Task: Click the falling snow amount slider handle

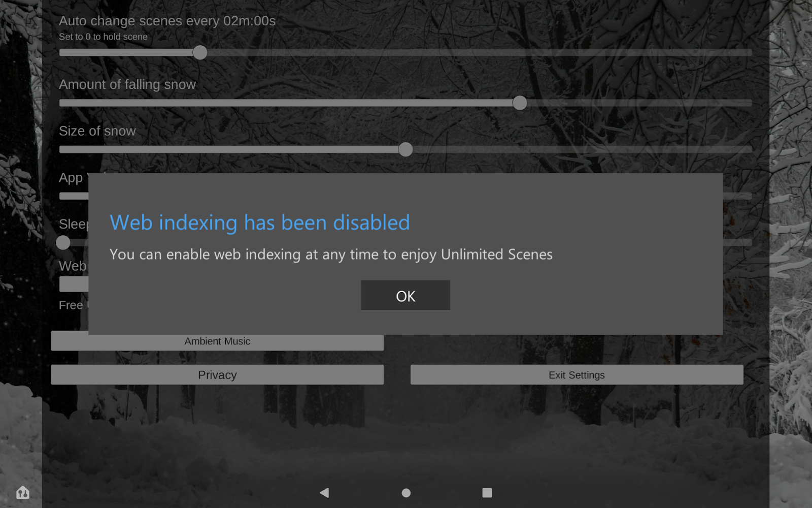Action: click(x=520, y=103)
